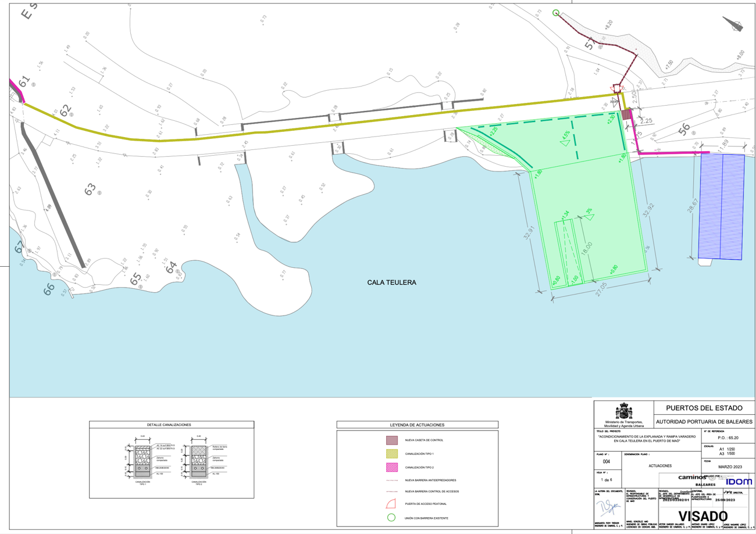Click "AUTORIDAD PORTUARIA DE BALEARES" text
This screenshot has height=534, width=756.
pos(704,421)
